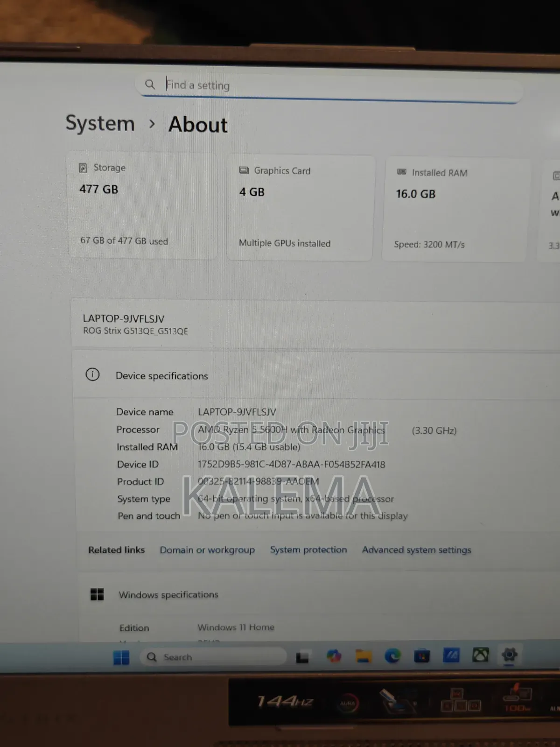Click the 'No pen or touch input' value
The image size is (560, 747).
pyautogui.click(x=303, y=516)
